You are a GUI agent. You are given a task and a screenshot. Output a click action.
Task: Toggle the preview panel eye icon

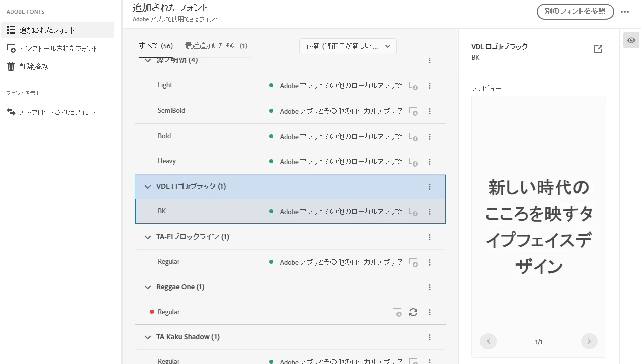click(631, 40)
